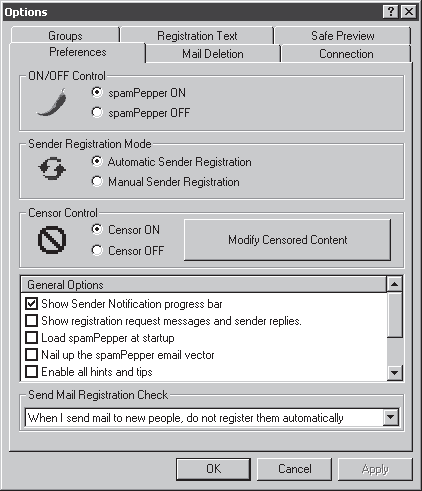The image size is (422, 491).
Task: Click the General Options scroll up arrow
Action: (x=395, y=284)
